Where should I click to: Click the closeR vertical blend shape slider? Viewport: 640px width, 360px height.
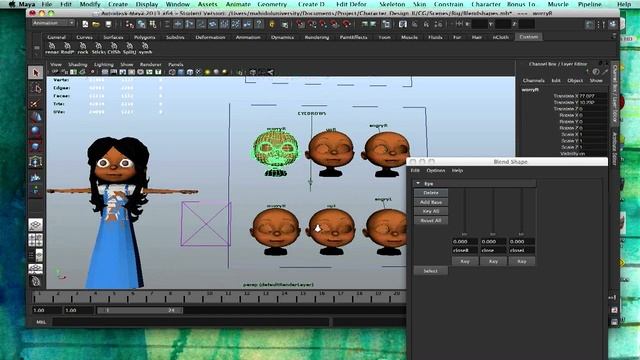(x=464, y=211)
